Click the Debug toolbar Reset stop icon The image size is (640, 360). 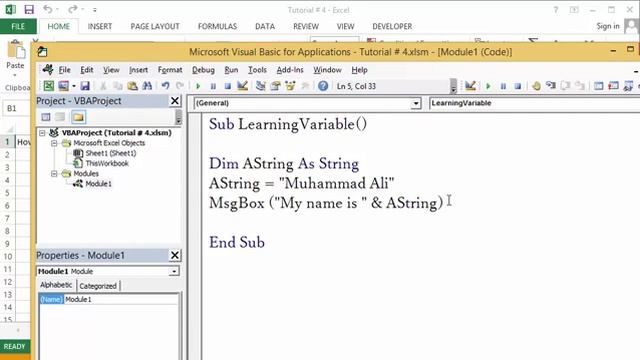point(518,86)
